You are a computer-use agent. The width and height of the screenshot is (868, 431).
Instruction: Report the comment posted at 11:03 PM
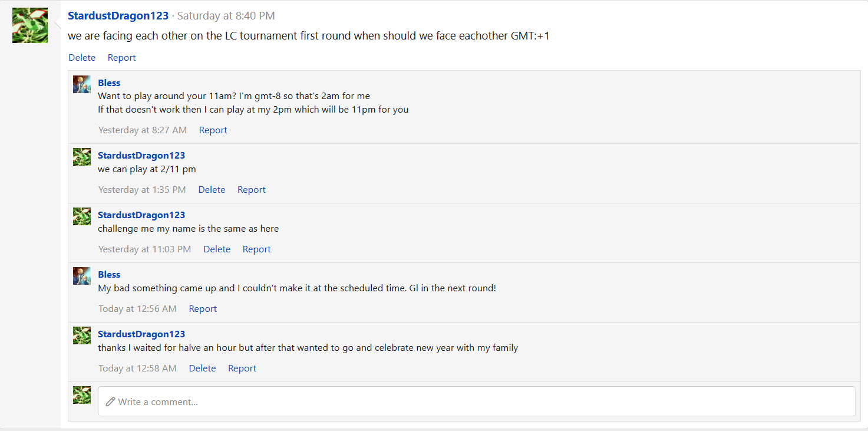tap(256, 249)
